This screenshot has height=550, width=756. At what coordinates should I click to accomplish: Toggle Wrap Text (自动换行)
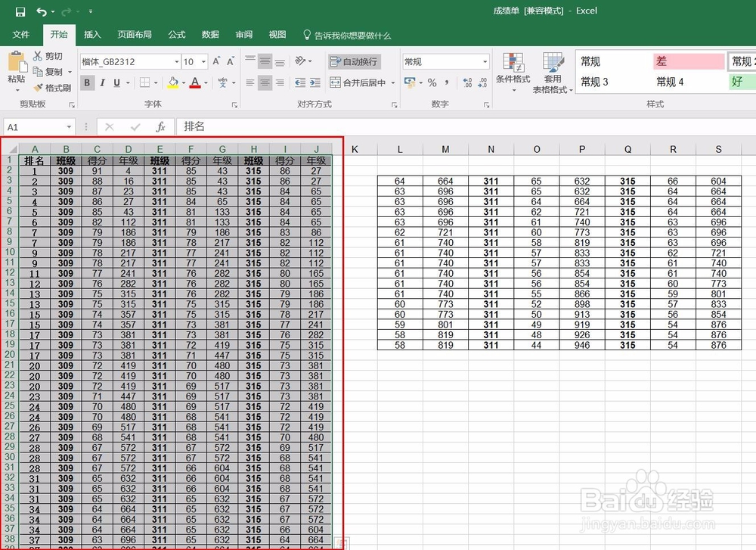[355, 61]
